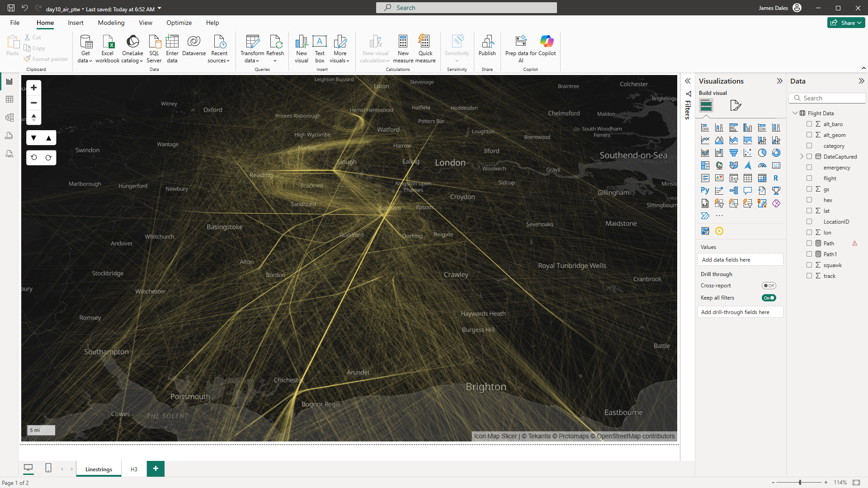Expand the DateCaptured hierarchy
The height and width of the screenshot is (488, 868).
802,157
